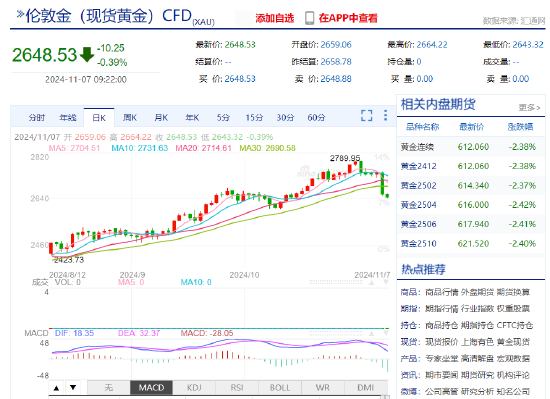Image resolution: width=550 pixels, height=399 pixels.
Task: Expand 更多 related futures list
Action: pos(529,107)
